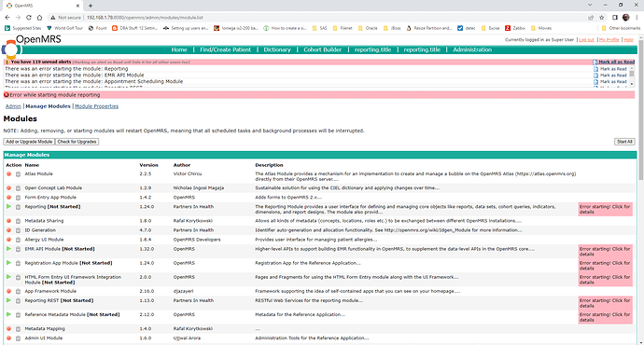This screenshot has width=644, height=345.
Task: Navigate back in the browser
Action: pos(7,17)
